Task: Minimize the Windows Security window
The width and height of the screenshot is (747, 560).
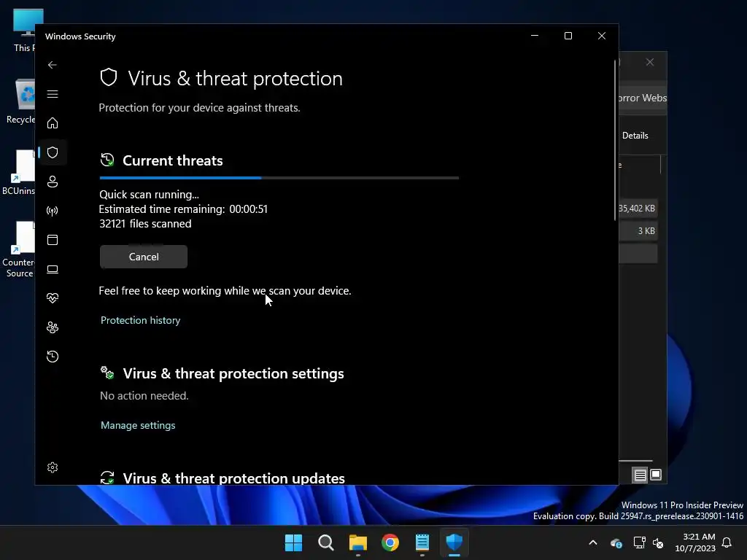Action: 535,36
